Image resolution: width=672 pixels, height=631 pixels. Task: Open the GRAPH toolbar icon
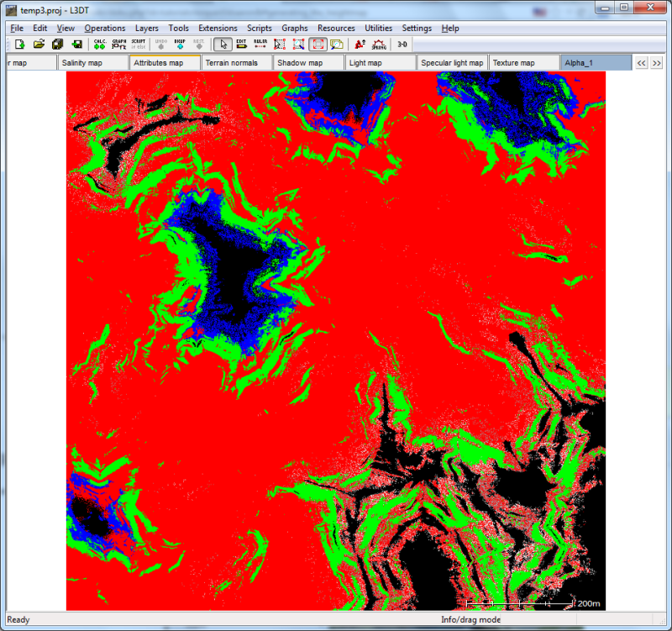[x=119, y=45]
